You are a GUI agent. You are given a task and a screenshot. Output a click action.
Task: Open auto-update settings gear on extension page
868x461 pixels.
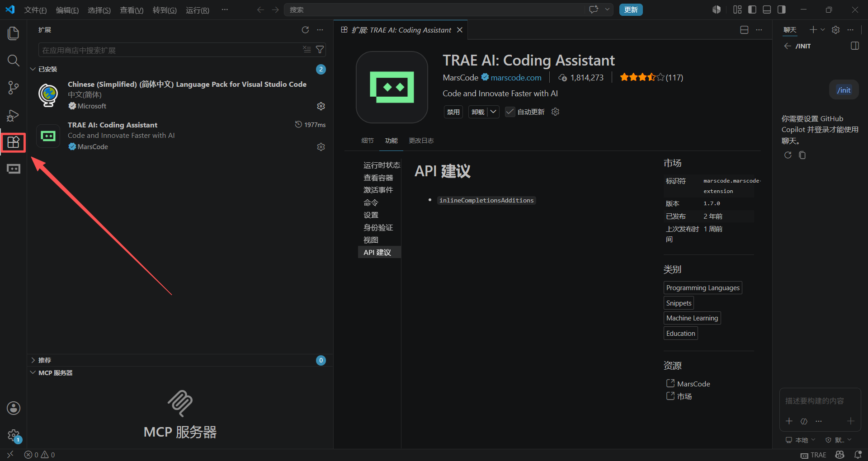[555, 112]
